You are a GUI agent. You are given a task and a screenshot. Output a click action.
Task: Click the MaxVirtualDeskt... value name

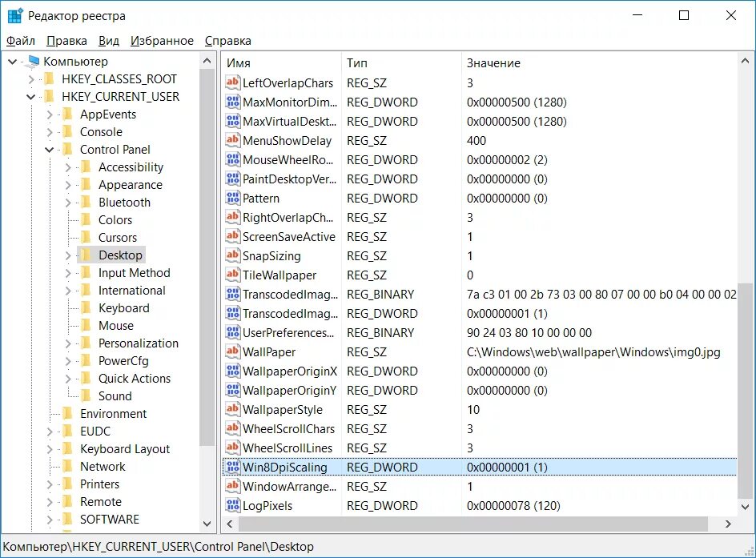[x=290, y=122]
